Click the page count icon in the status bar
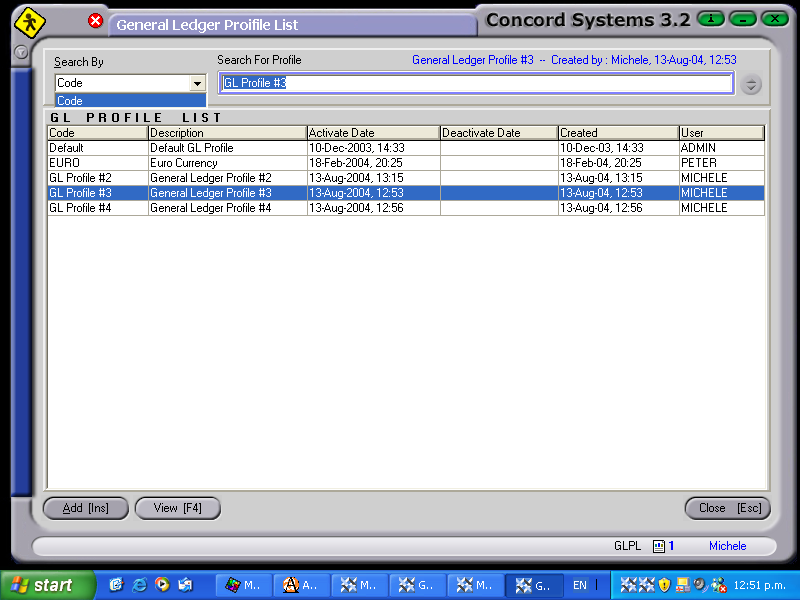The image size is (800, 600). pyautogui.click(x=658, y=546)
